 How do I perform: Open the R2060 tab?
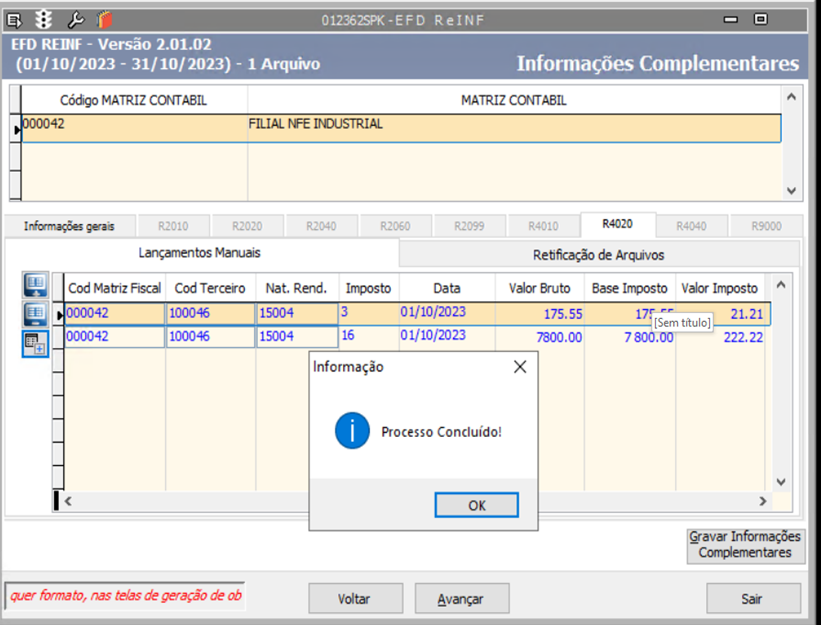(x=395, y=226)
